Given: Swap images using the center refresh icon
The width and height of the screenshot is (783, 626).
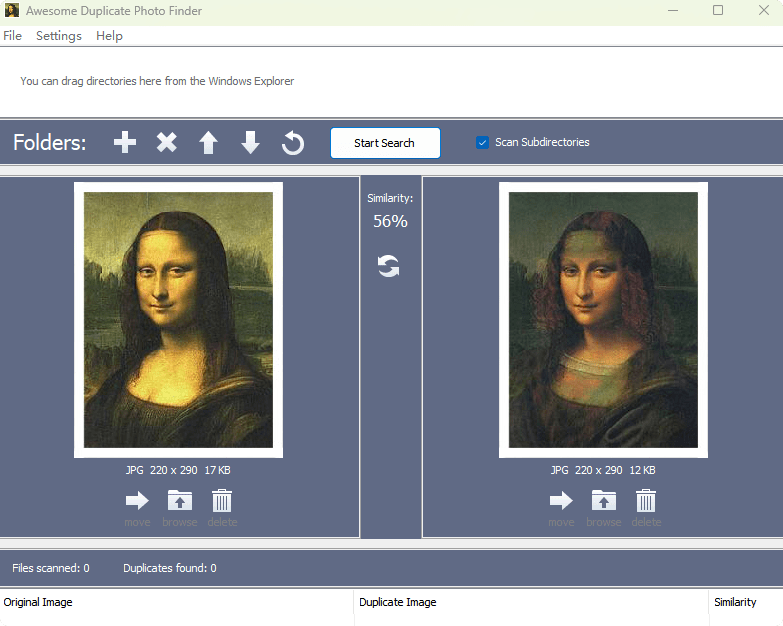Looking at the screenshot, I should 389,266.
